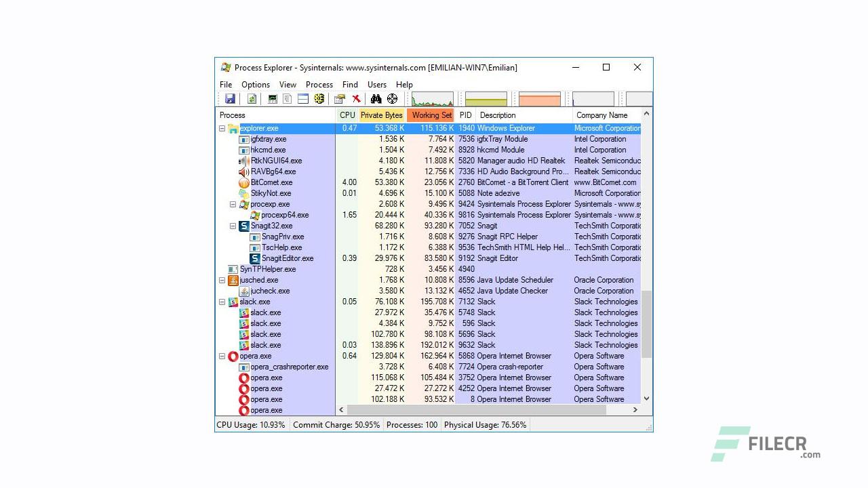Screen dimensions: 868x488
Task: Sort by the Working Set column header
Action: coord(431,115)
